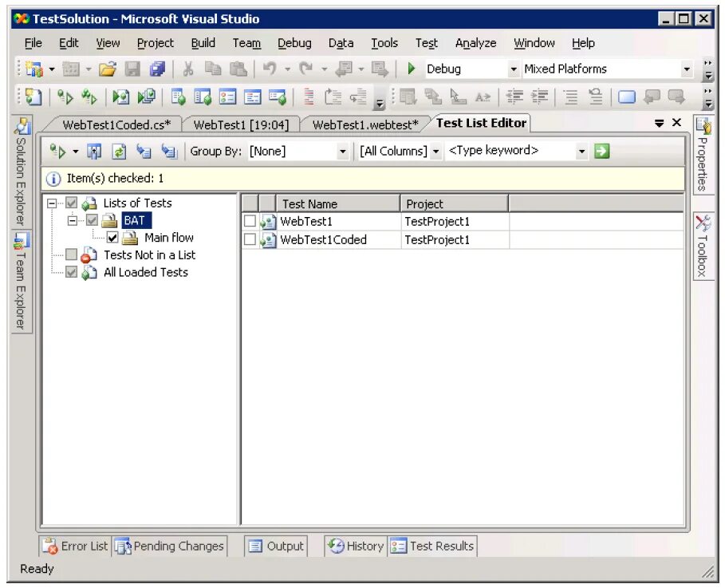Image resolution: width=725 pixels, height=588 pixels.
Task: Click the New Project toolbar icon
Action: point(34,69)
